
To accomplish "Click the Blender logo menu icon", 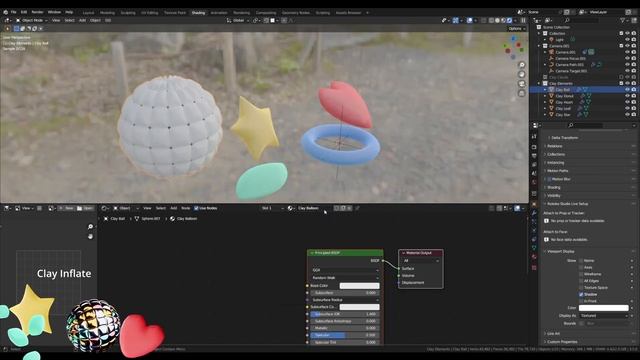I will click(5, 12).
